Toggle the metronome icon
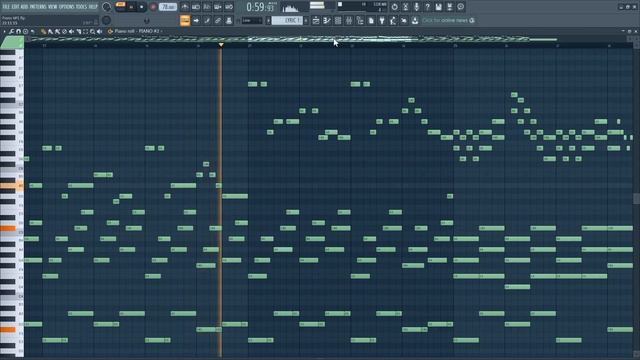The width and height of the screenshot is (640, 360). click(185, 7)
